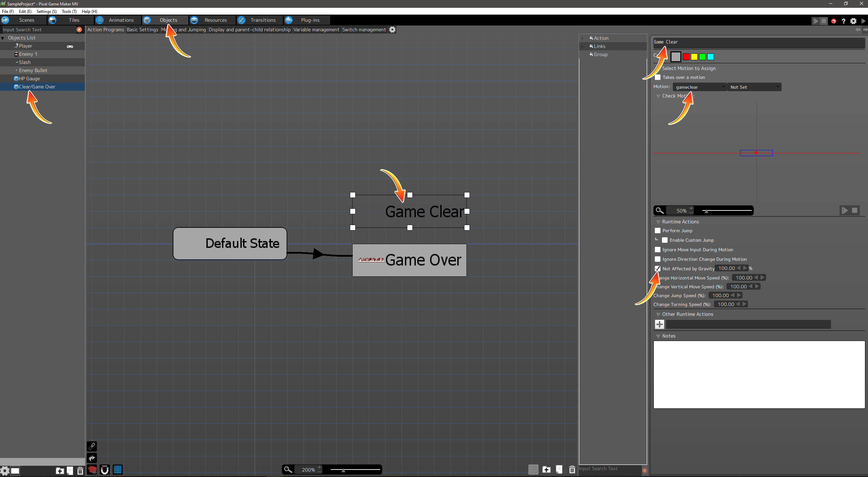This screenshot has width=868, height=477.
Task: Open the Not Set direction dropdown
Action: 754,87
